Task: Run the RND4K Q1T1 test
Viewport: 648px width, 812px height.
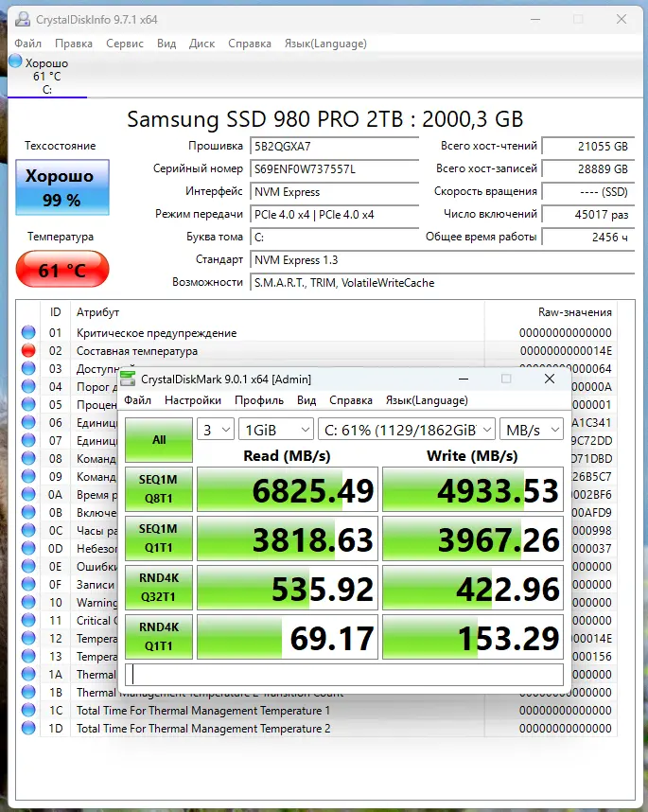Action: [159, 637]
